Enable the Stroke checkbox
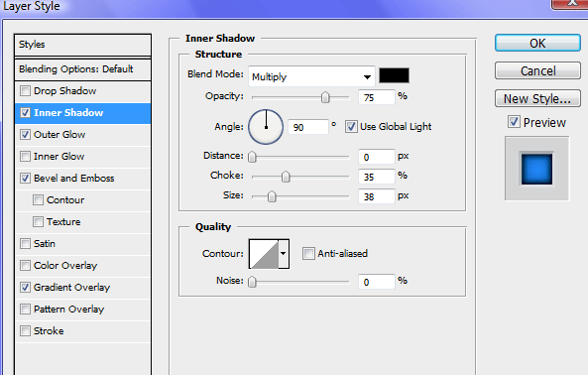Screen dimensions: 588x375 click(x=25, y=330)
